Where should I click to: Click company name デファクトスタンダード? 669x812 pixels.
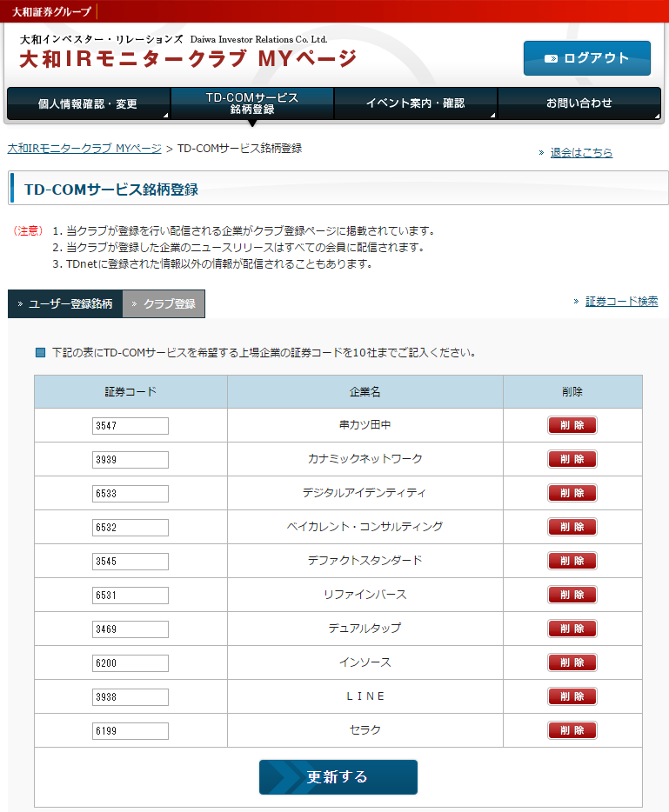click(365, 561)
